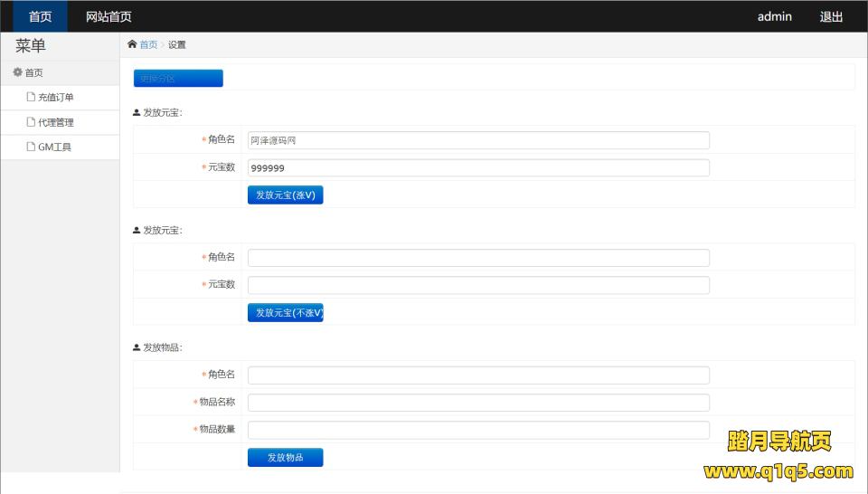
Task: Click the 物品名称 input field
Action: [478, 403]
